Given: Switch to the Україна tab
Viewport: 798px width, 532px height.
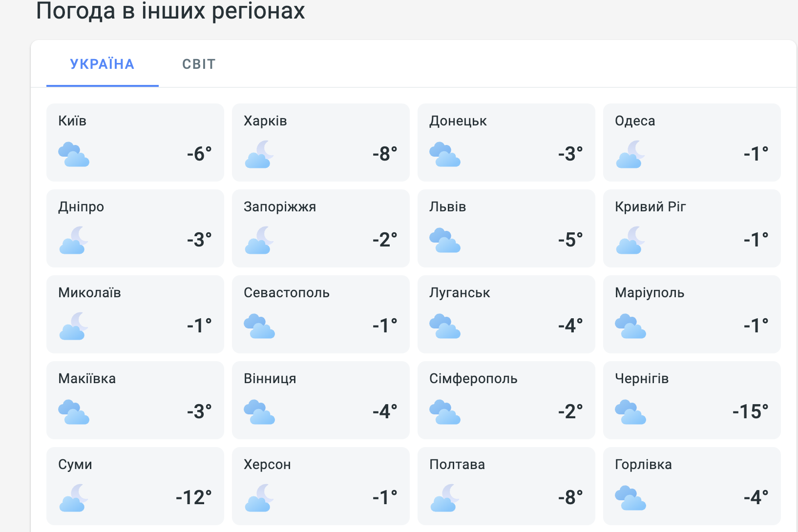Looking at the screenshot, I should [x=102, y=64].
